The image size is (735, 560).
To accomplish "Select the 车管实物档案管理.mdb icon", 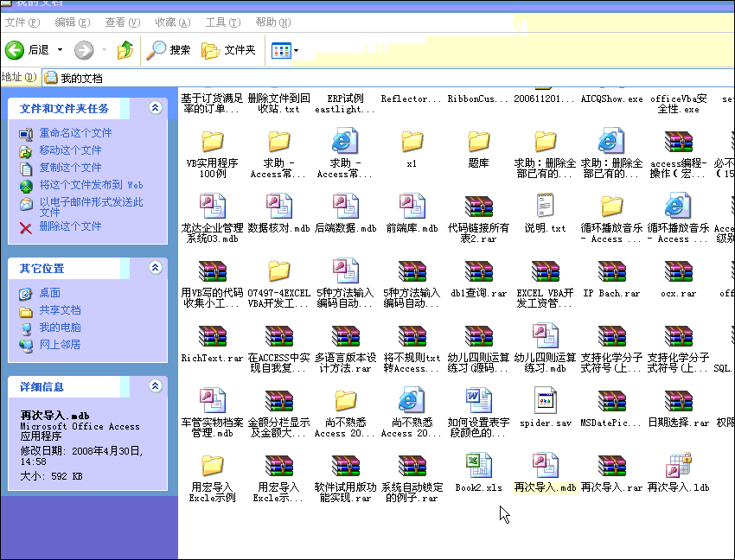I will (x=213, y=400).
